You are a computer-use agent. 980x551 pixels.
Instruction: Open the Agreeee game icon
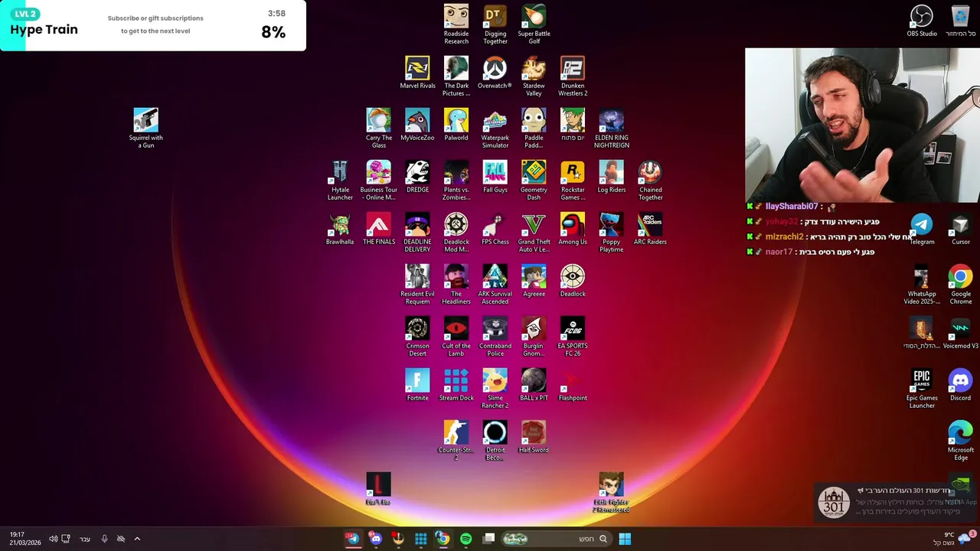click(x=534, y=280)
